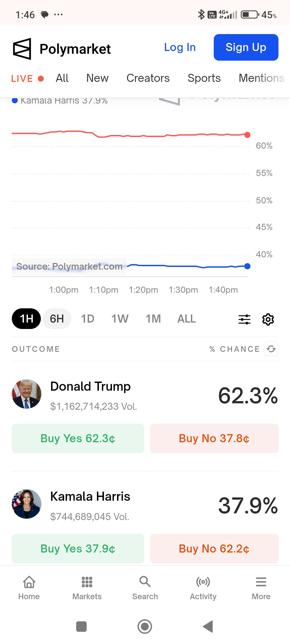Screen dimensions: 290x644
Task: Open the More hamburger menu
Action: (x=261, y=588)
